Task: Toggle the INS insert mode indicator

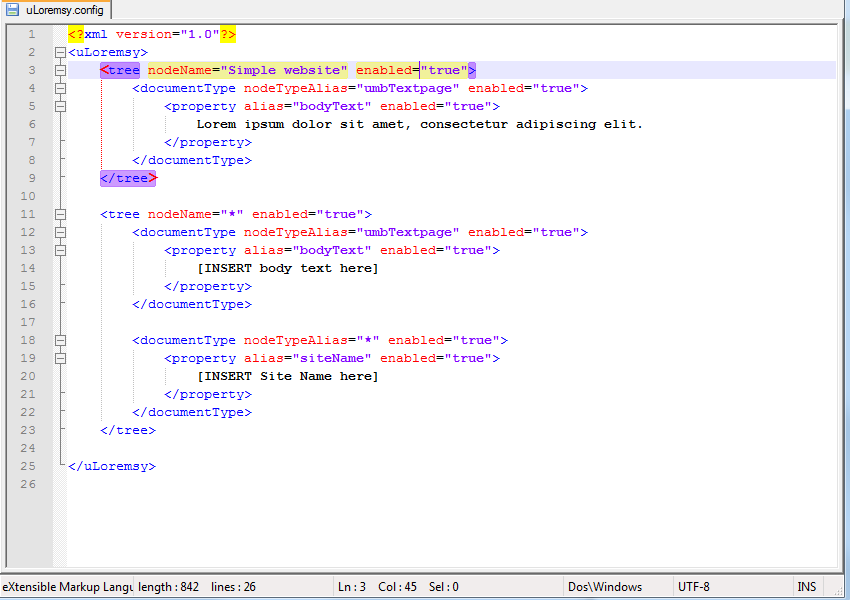Action: (x=807, y=587)
